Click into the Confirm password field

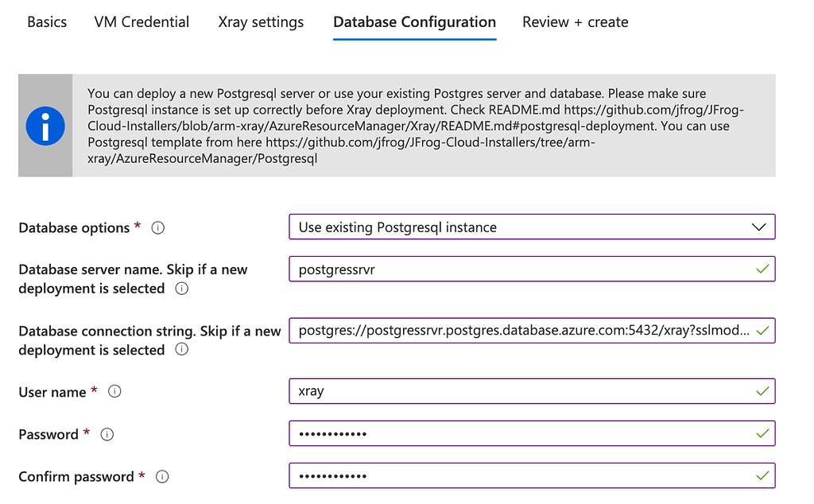tap(532, 475)
